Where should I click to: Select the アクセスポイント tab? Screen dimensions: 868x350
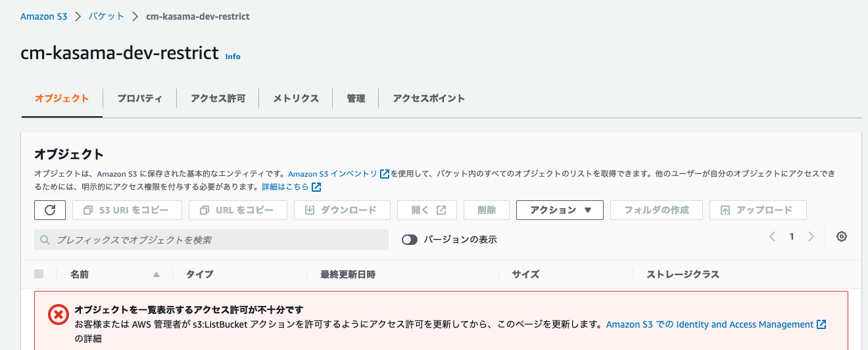click(x=429, y=98)
